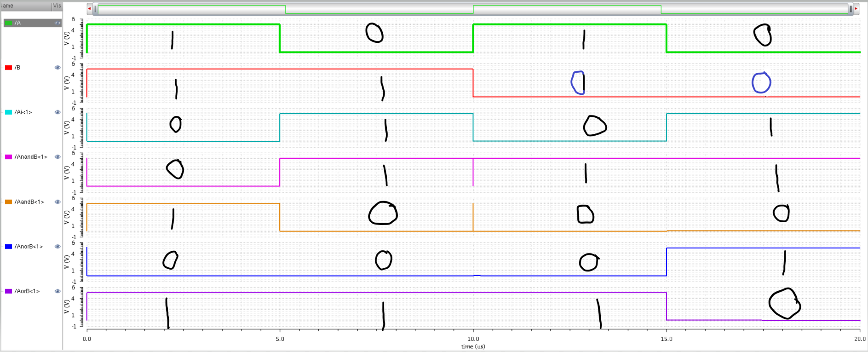Select the /AnandB<1> signal name

point(31,157)
